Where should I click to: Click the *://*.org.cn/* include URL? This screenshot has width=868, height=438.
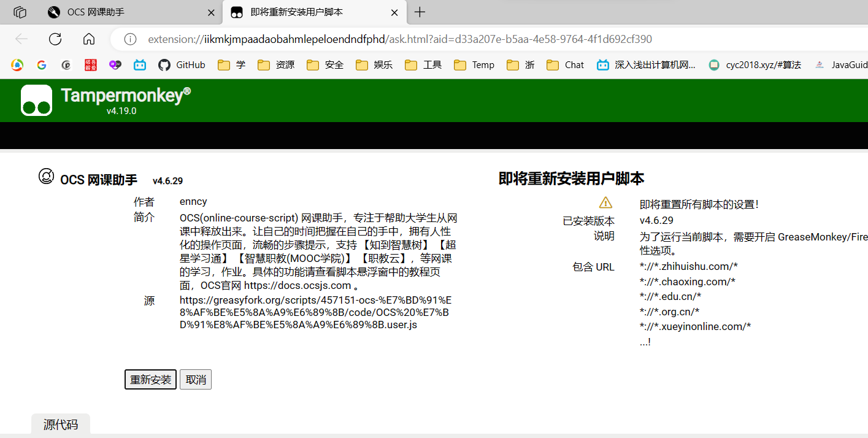click(x=669, y=312)
